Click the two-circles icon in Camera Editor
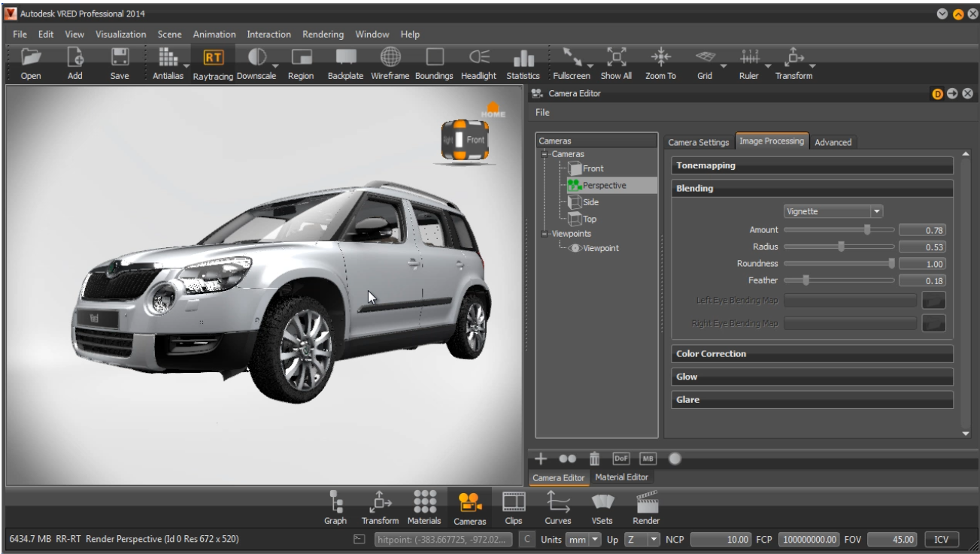The height and width of the screenshot is (554, 980). pos(568,459)
